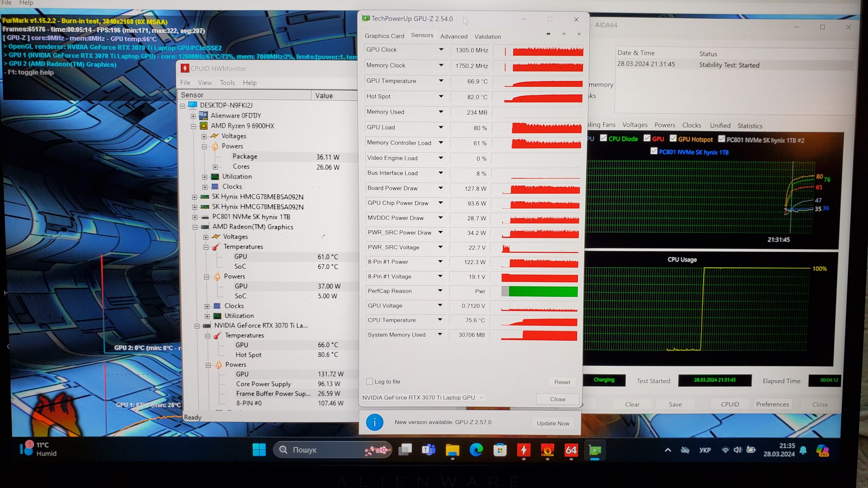
Task: Uncheck CPU Diode graph checkbox
Action: [604, 138]
